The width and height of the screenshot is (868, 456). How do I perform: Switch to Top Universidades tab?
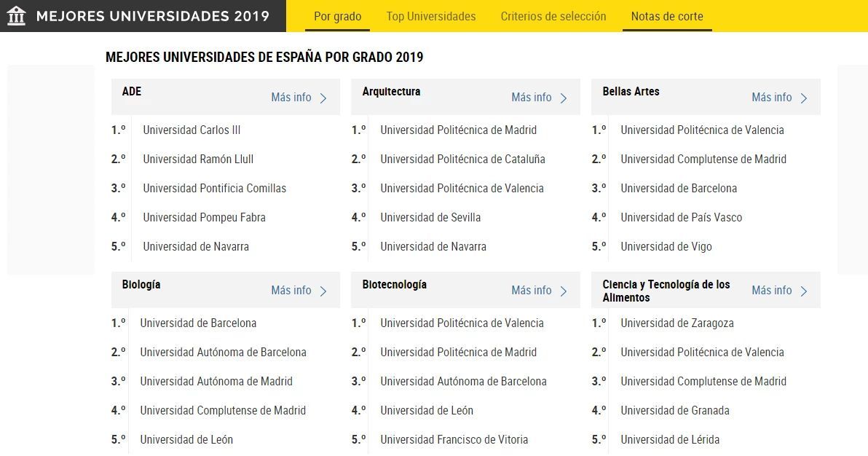(431, 16)
